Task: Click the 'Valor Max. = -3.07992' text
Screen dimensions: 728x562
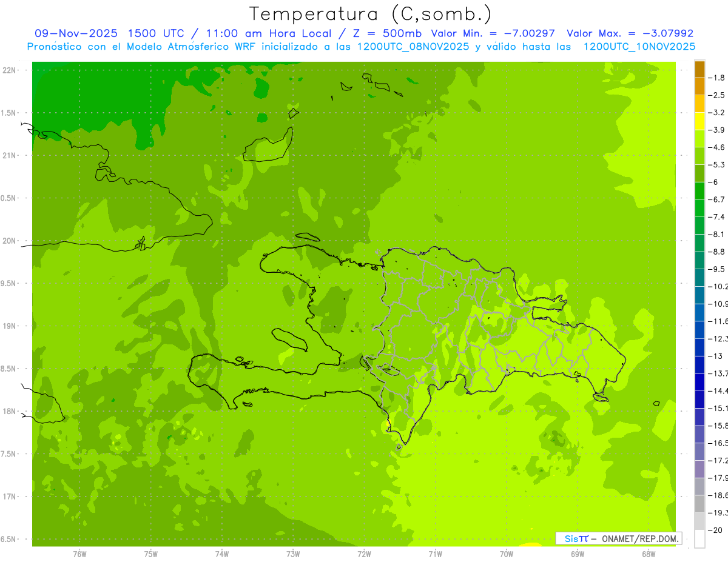Action: pos(630,33)
